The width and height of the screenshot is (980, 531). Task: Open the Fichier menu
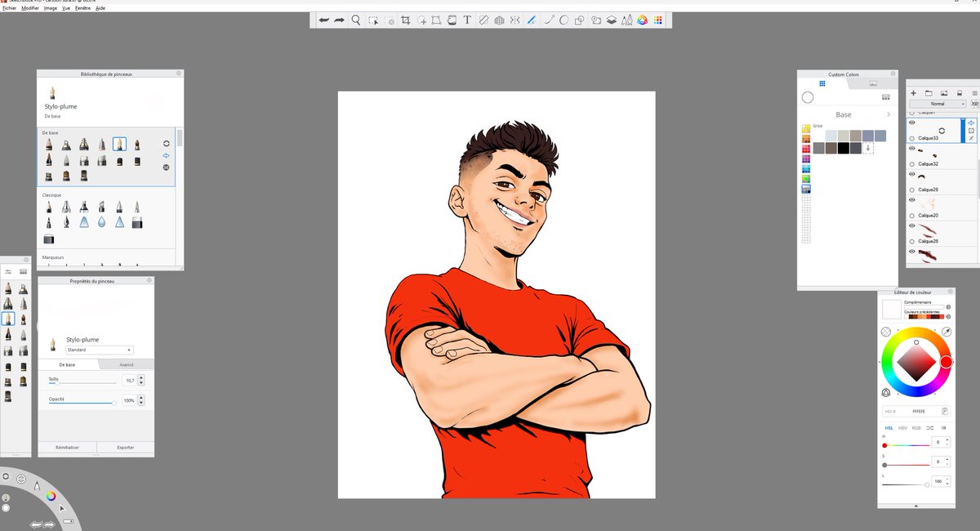click(x=9, y=7)
